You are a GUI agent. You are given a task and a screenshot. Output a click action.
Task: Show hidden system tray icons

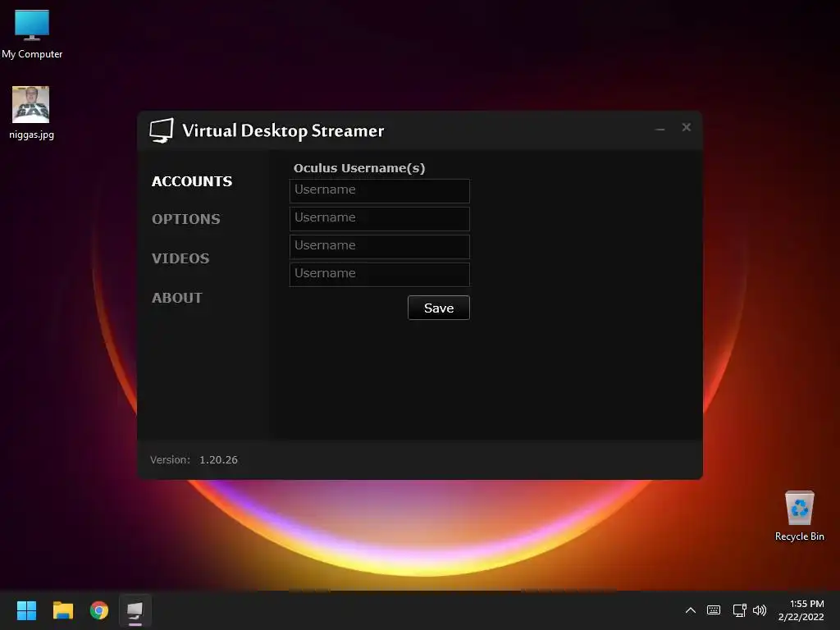point(691,610)
